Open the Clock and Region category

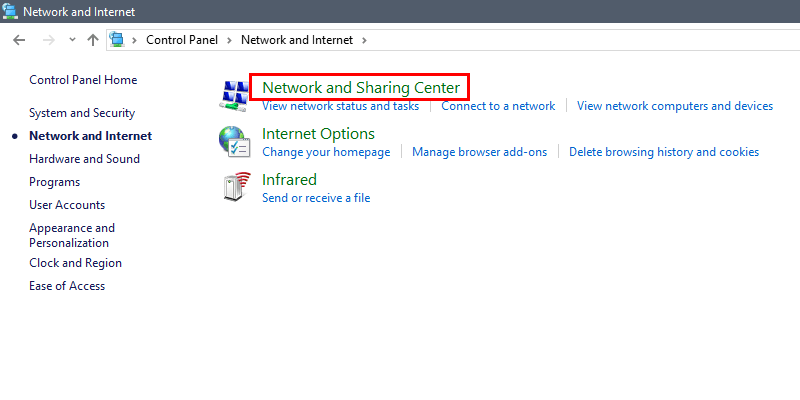76,263
